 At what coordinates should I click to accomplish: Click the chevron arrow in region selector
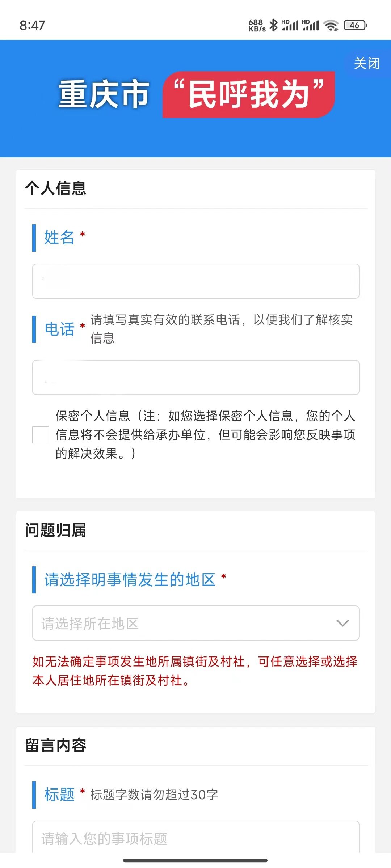(x=342, y=623)
